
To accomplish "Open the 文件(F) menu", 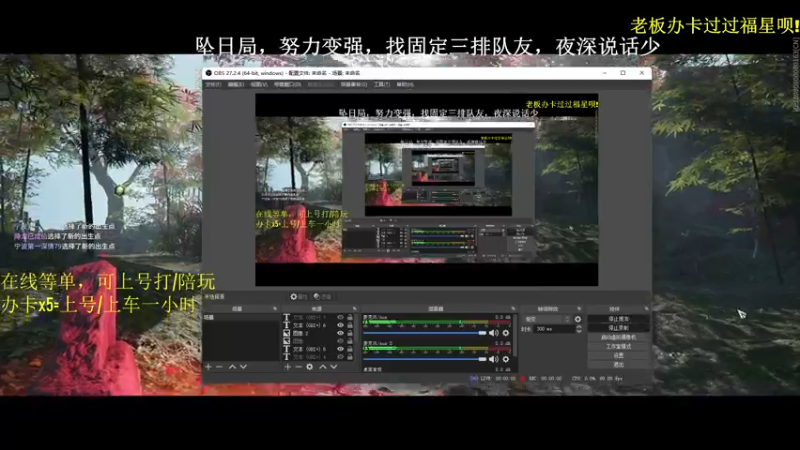I will [213, 84].
